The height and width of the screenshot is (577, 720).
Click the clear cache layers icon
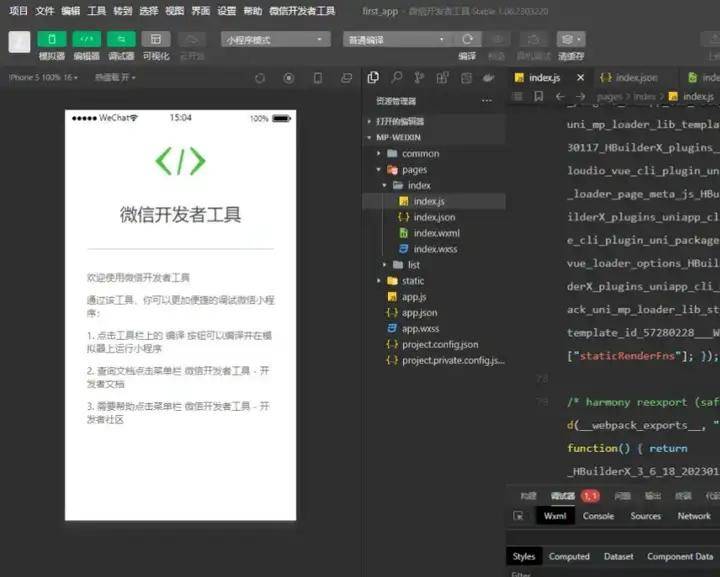(571, 39)
